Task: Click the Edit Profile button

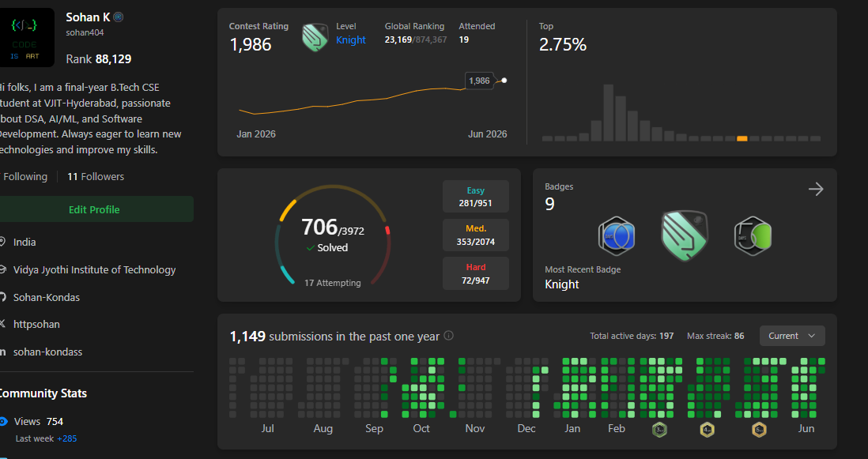Action: (94, 209)
